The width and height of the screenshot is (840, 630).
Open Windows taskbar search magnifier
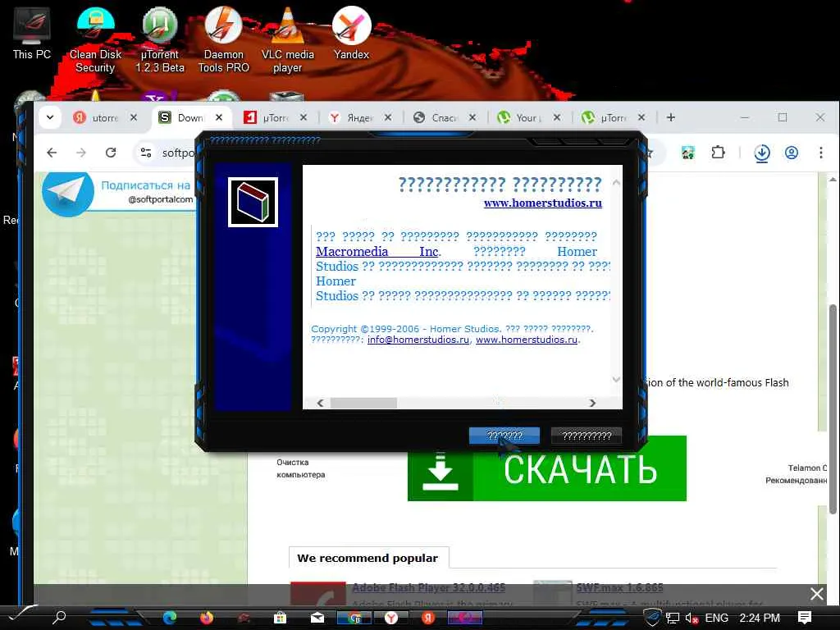[x=59, y=617]
